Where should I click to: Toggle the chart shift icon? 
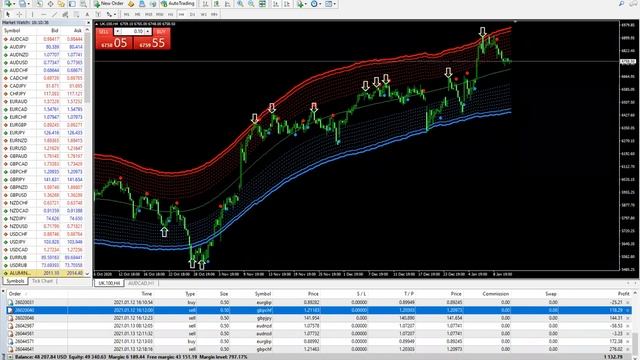(x=287, y=4)
